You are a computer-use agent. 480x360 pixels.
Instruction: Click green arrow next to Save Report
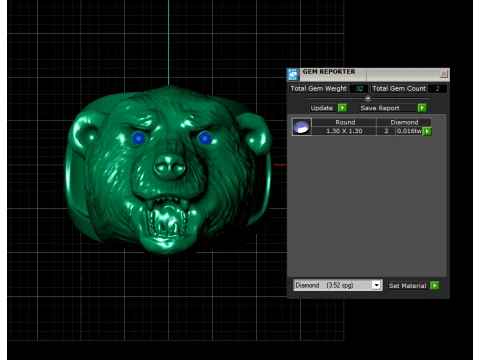[422, 108]
